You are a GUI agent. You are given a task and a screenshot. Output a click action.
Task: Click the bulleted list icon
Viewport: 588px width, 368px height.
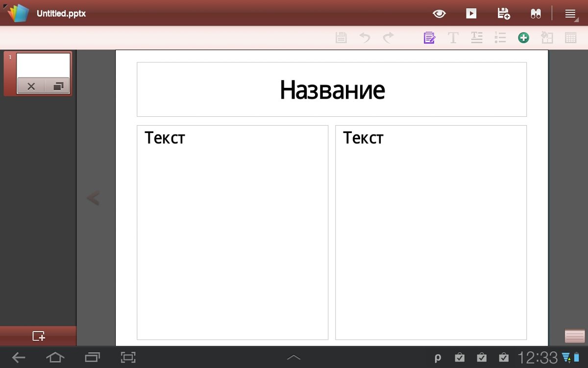tap(500, 38)
